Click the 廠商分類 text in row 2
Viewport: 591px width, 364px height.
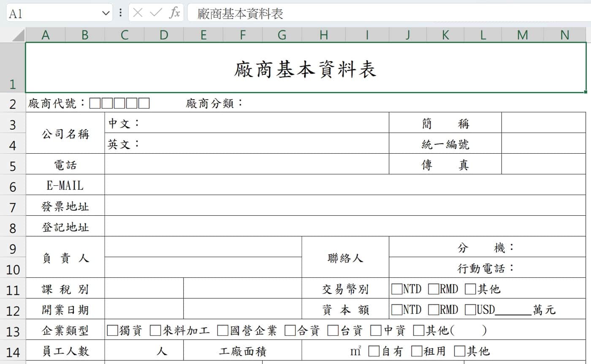click(215, 103)
